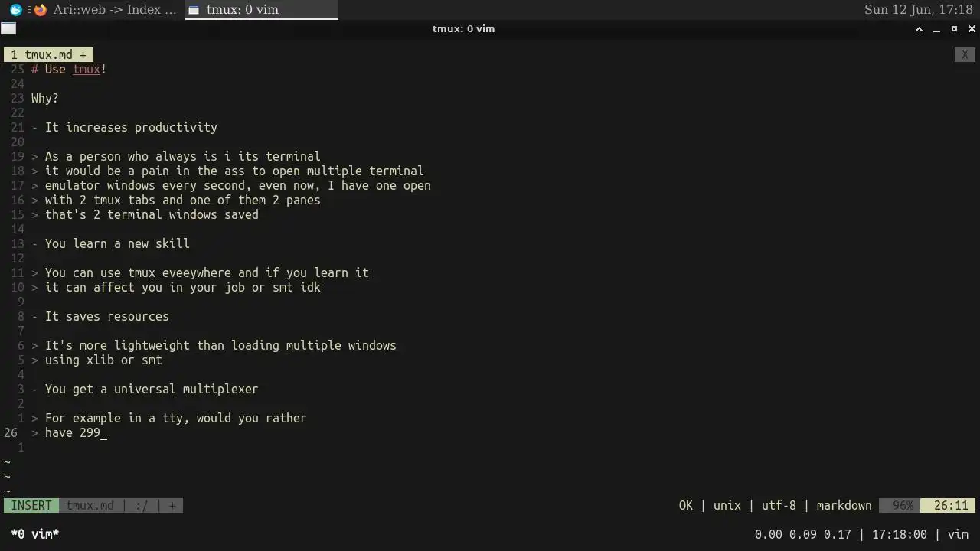Click line 'emulator windows every second'

coord(237,186)
